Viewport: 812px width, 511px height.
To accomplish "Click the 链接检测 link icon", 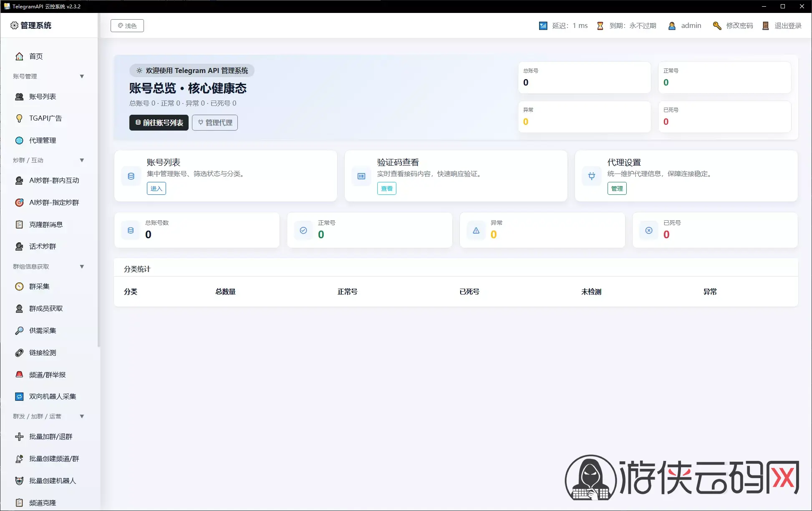I will [x=19, y=353].
